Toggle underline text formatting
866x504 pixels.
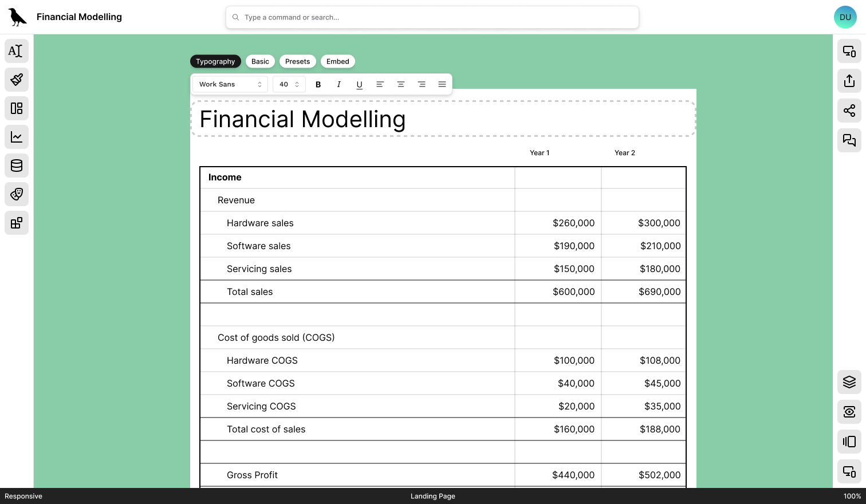(360, 84)
